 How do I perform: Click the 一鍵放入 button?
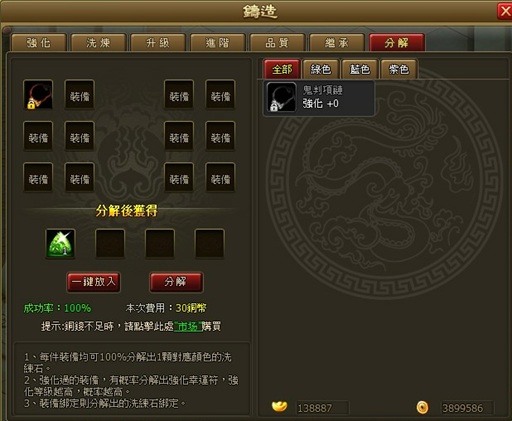[94, 282]
